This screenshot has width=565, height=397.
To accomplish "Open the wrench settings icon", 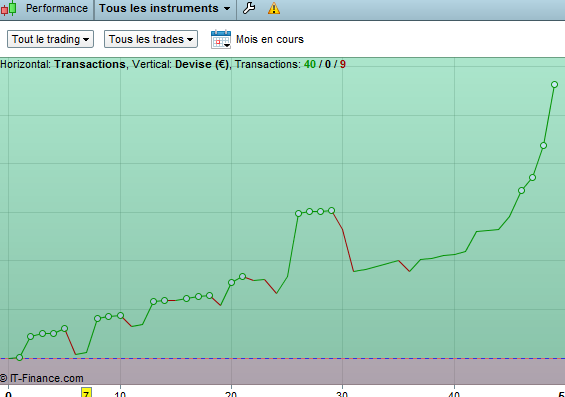I will point(249,8).
